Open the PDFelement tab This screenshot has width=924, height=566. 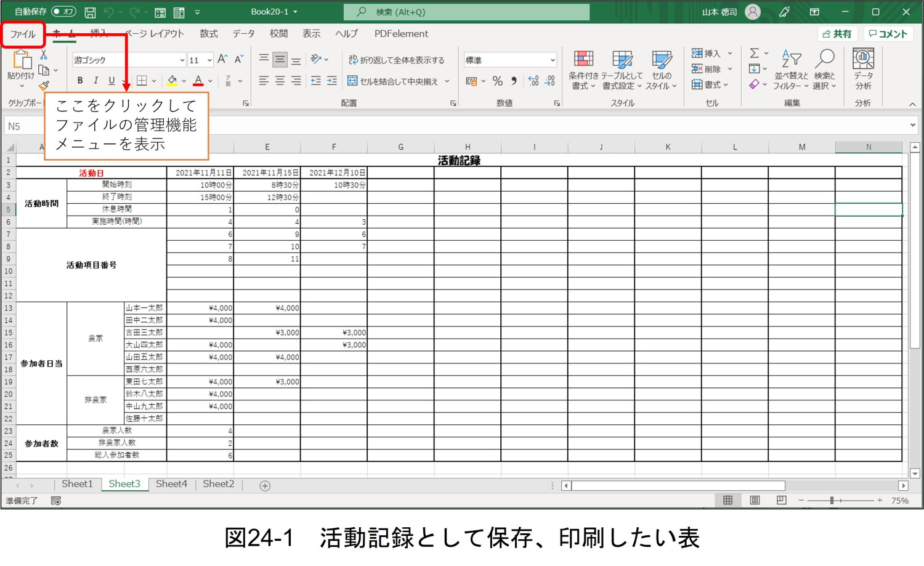(401, 33)
